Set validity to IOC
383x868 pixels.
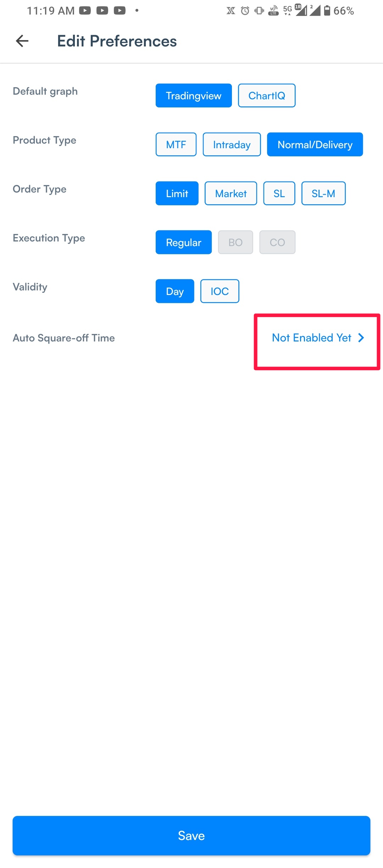(220, 291)
